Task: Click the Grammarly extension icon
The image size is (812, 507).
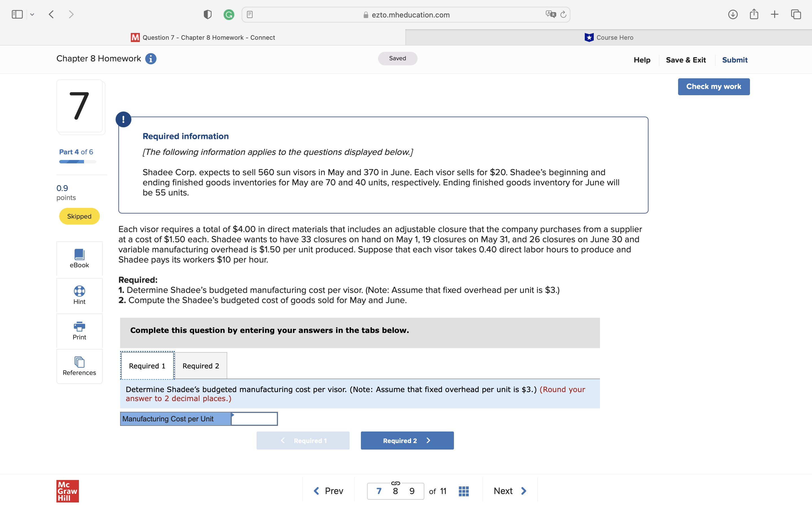Action: tap(229, 14)
